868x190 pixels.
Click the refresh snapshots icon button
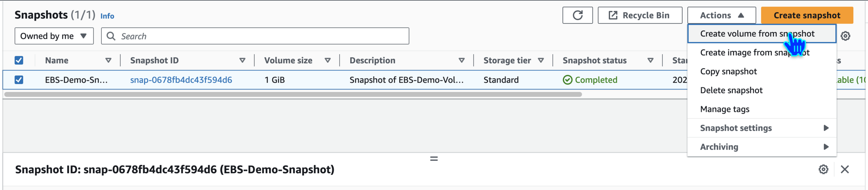click(x=577, y=15)
